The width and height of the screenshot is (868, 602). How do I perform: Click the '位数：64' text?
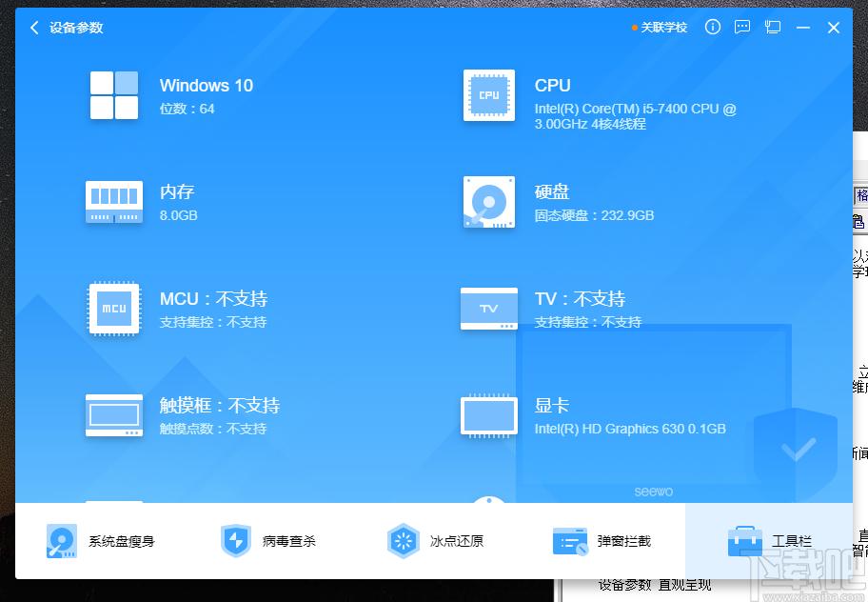click(x=187, y=109)
